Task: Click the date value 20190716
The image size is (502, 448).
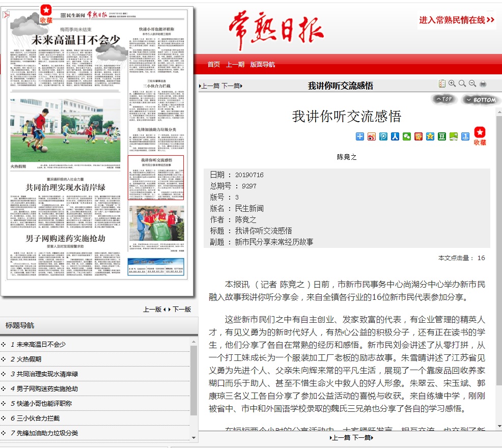Action: [249, 175]
